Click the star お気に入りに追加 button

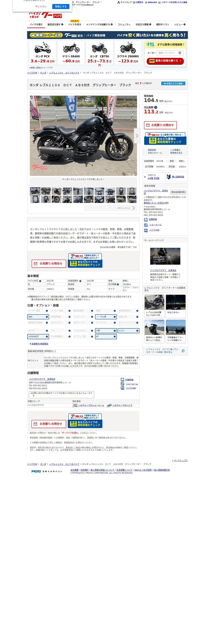tap(173, 83)
